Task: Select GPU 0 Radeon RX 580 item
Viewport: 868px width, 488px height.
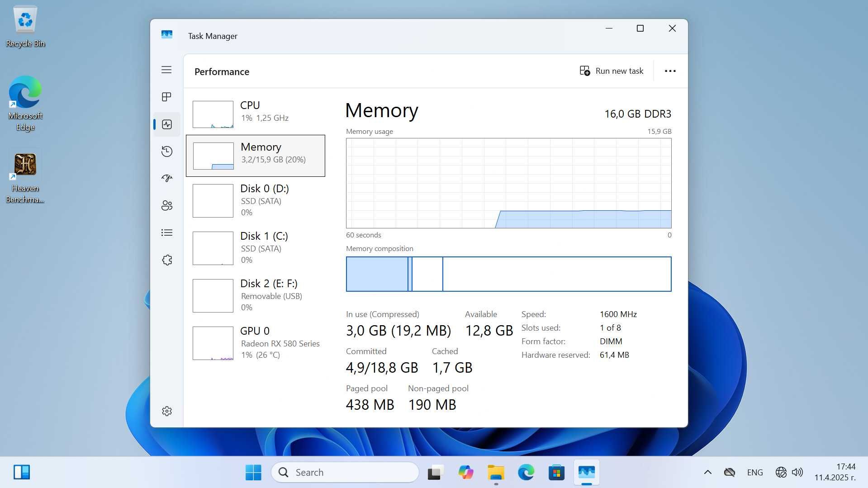Action: [x=256, y=343]
